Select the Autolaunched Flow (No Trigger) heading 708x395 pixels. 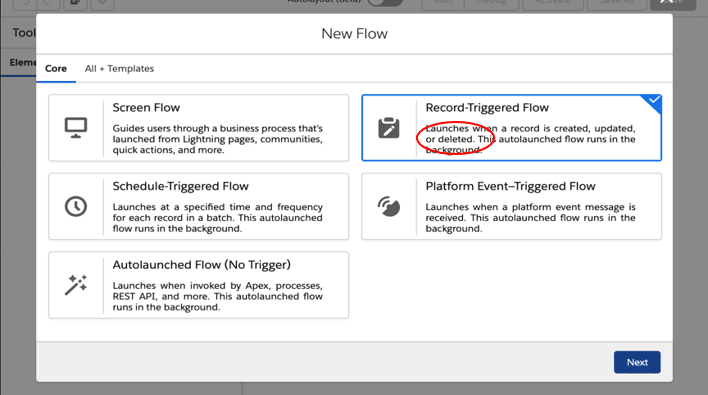point(201,265)
